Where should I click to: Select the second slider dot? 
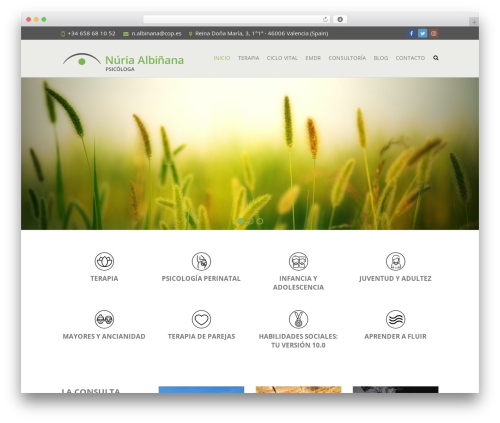pos(250,221)
